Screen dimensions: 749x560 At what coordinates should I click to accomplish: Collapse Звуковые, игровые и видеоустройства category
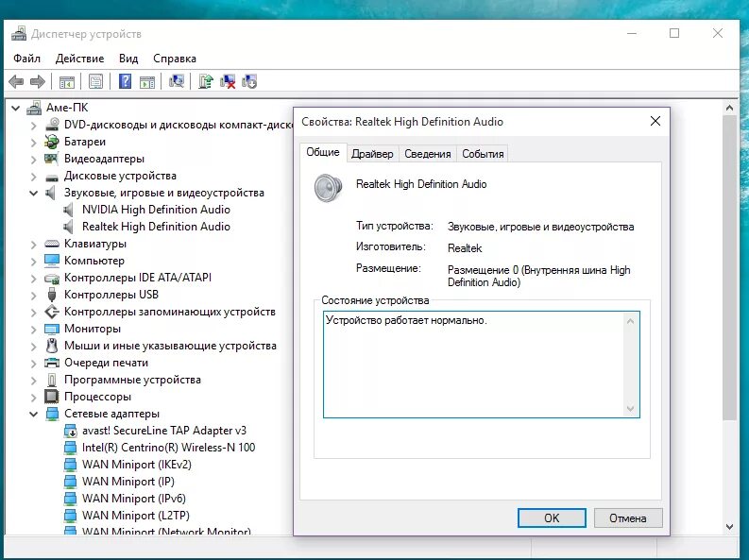[x=33, y=193]
